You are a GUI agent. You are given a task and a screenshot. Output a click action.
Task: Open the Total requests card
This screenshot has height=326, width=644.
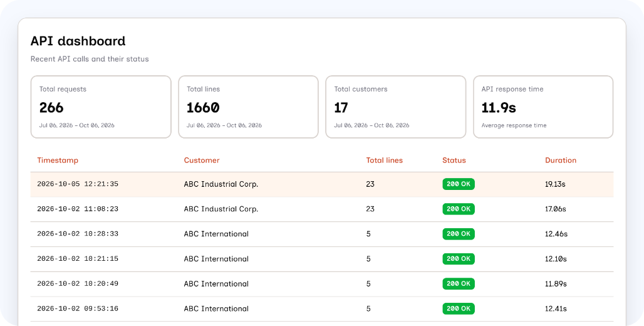101,107
